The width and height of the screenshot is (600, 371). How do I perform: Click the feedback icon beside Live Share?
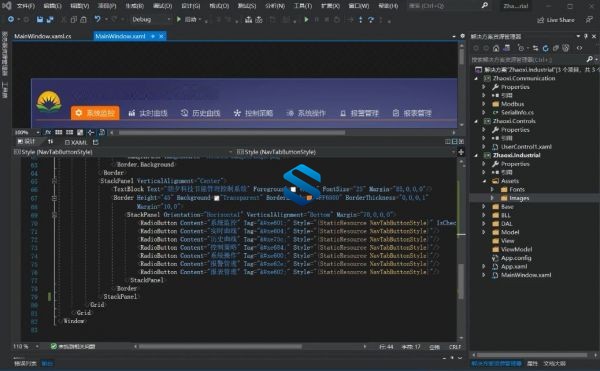pyautogui.click(x=589, y=20)
